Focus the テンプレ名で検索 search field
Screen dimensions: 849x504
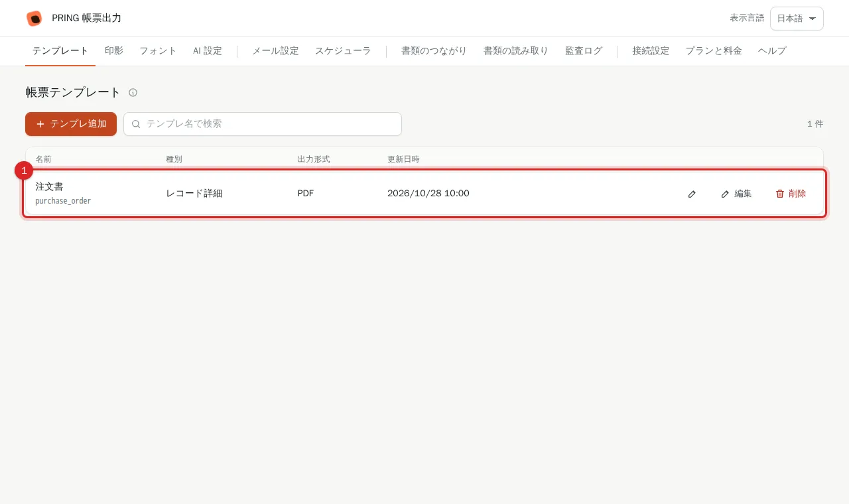tap(263, 124)
